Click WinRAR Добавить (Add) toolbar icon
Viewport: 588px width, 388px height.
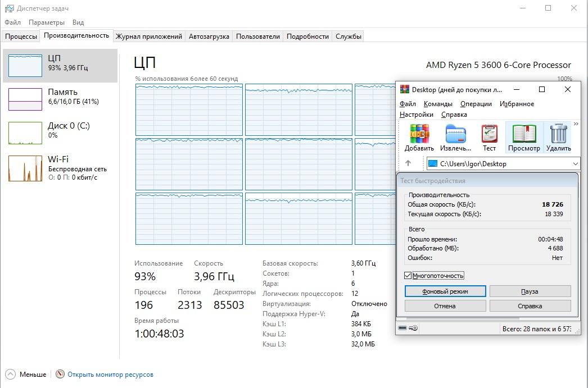click(419, 134)
